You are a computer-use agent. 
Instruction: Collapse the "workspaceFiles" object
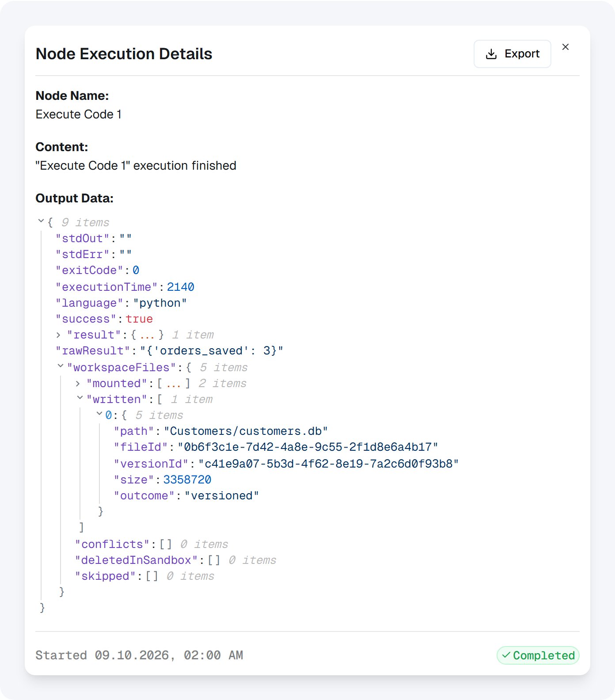(61, 366)
